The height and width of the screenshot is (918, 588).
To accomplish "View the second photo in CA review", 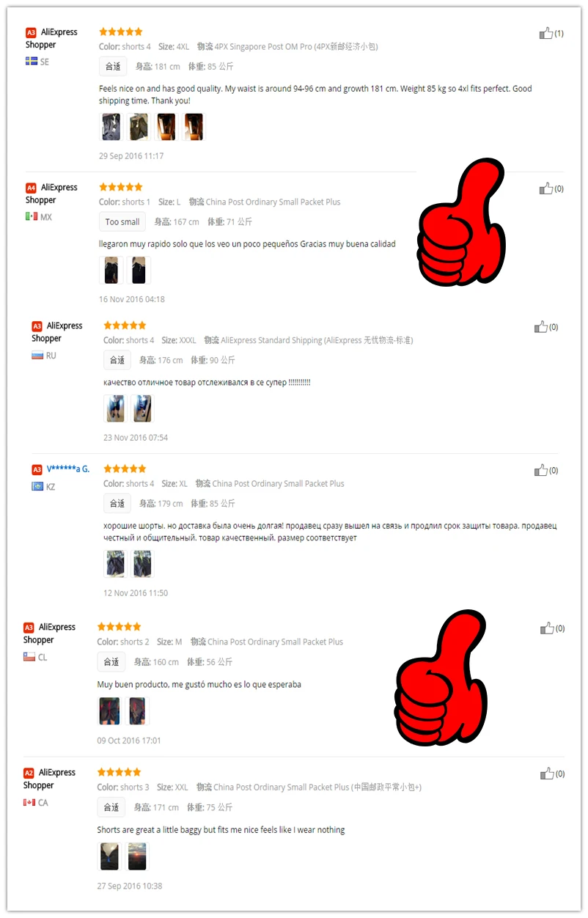I will tap(137, 856).
